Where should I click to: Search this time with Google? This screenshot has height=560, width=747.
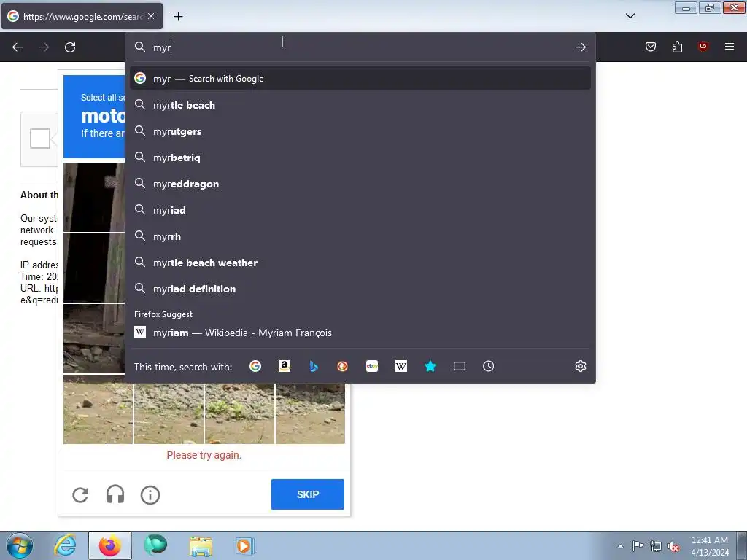[255, 366]
